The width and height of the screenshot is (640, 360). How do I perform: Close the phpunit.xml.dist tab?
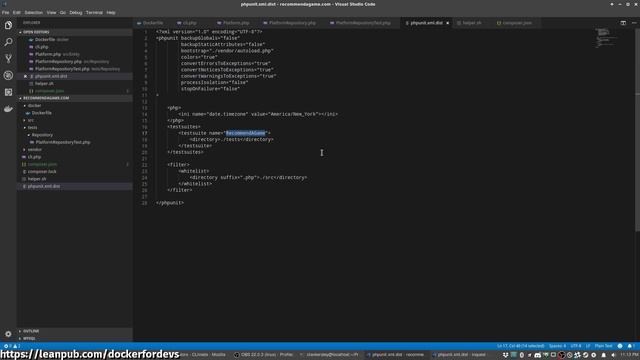click(448, 23)
